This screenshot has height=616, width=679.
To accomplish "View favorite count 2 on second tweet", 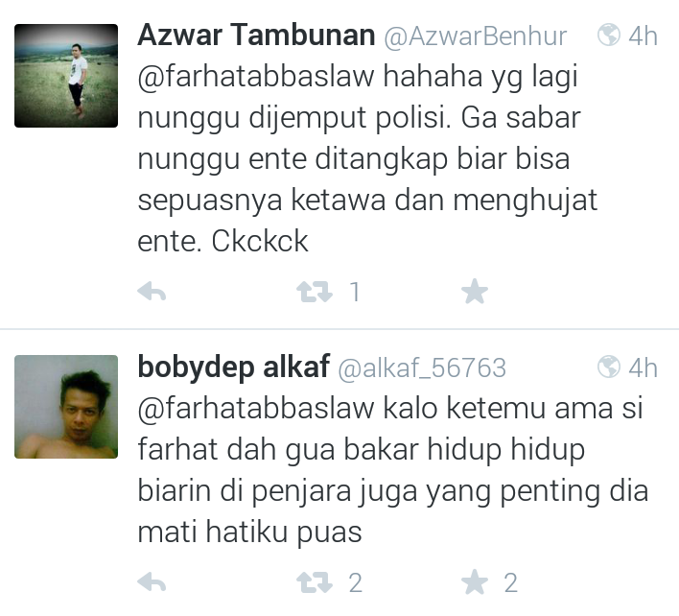I will tap(510, 582).
